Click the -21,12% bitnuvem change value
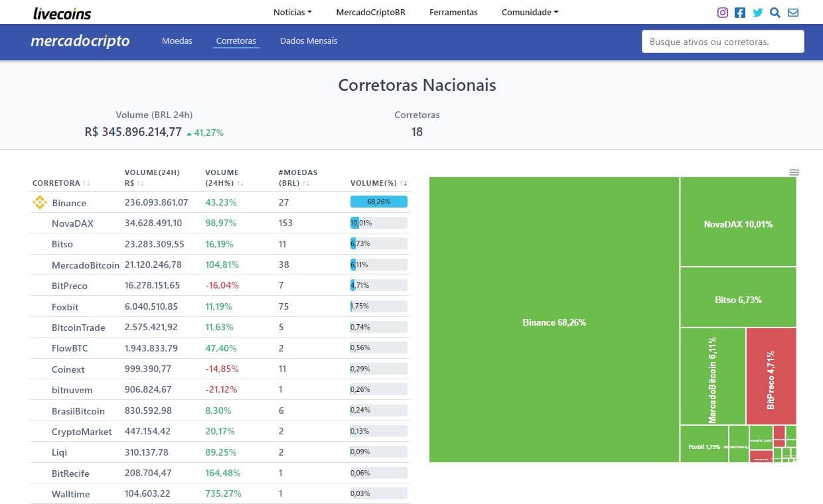The width and height of the screenshot is (823, 504). point(222,389)
